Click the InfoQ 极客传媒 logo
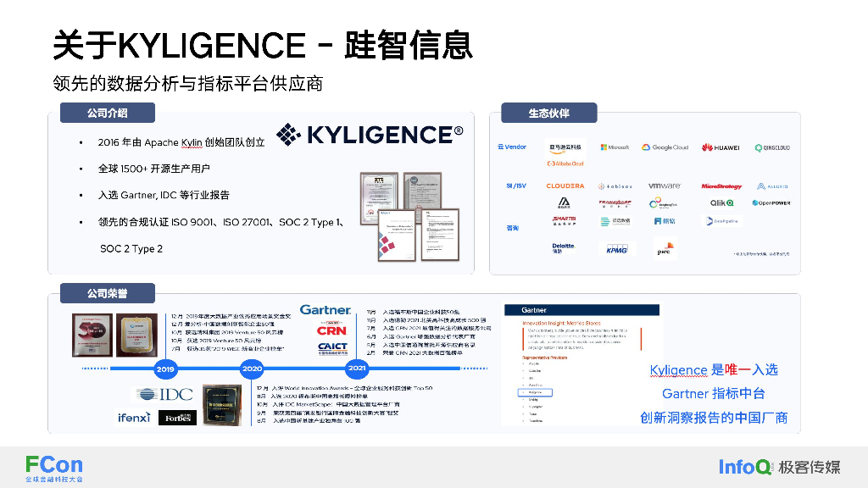This screenshot has width=868, height=488. coord(779,467)
